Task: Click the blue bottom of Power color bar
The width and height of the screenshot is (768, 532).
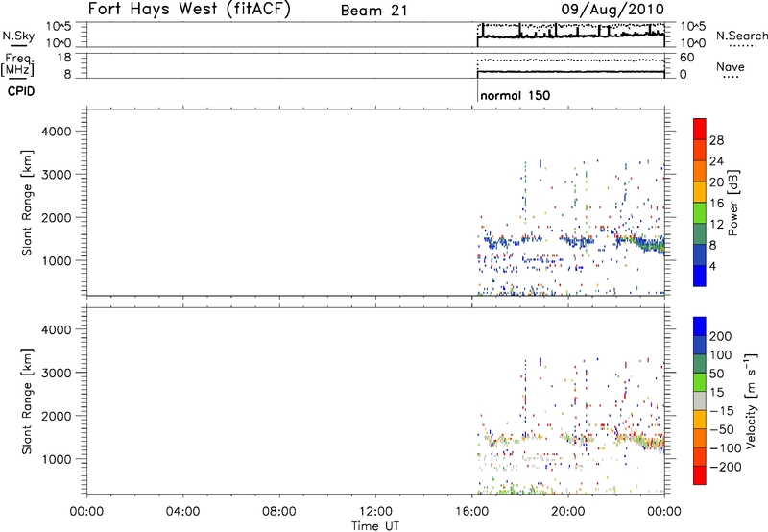Action: pyautogui.click(x=700, y=276)
